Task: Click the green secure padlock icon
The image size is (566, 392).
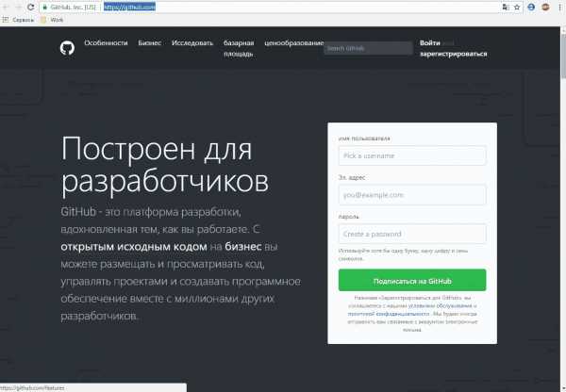Action: click(x=44, y=7)
